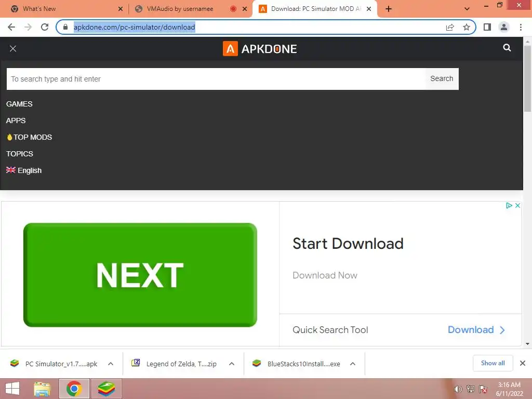Close the What's New tab
532x399 pixels.
pos(121,9)
